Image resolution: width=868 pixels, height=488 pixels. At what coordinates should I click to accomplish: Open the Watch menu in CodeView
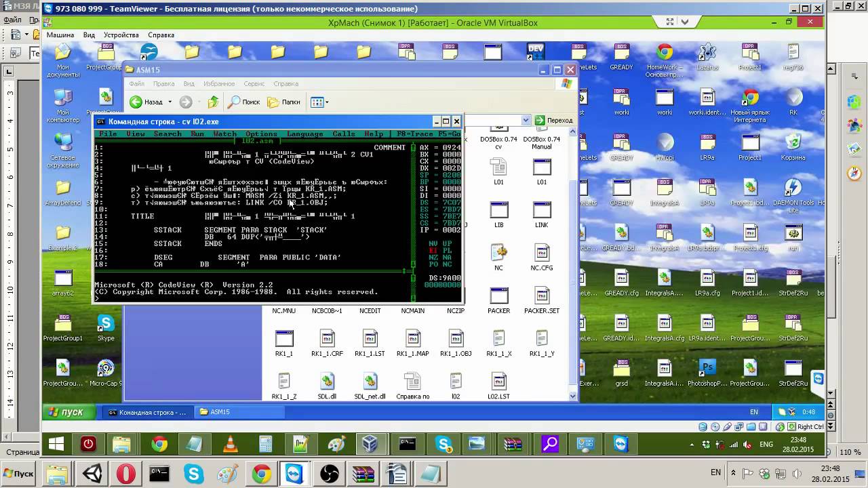[224, 134]
